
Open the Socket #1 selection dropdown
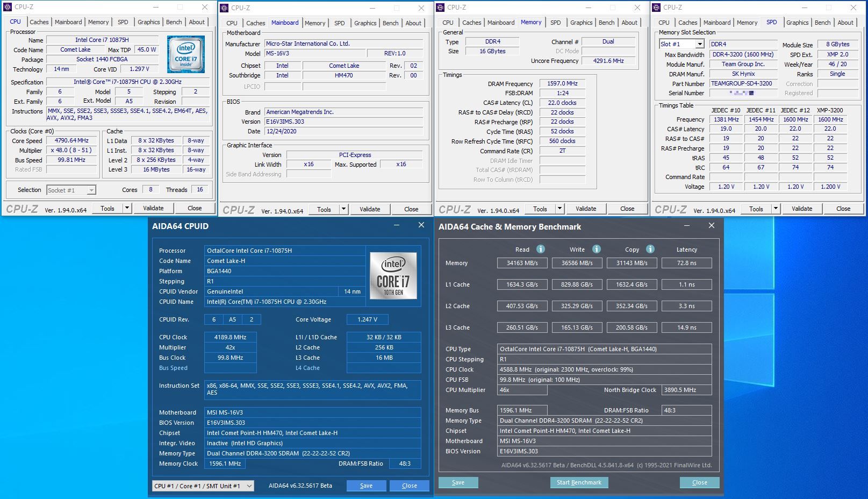91,190
